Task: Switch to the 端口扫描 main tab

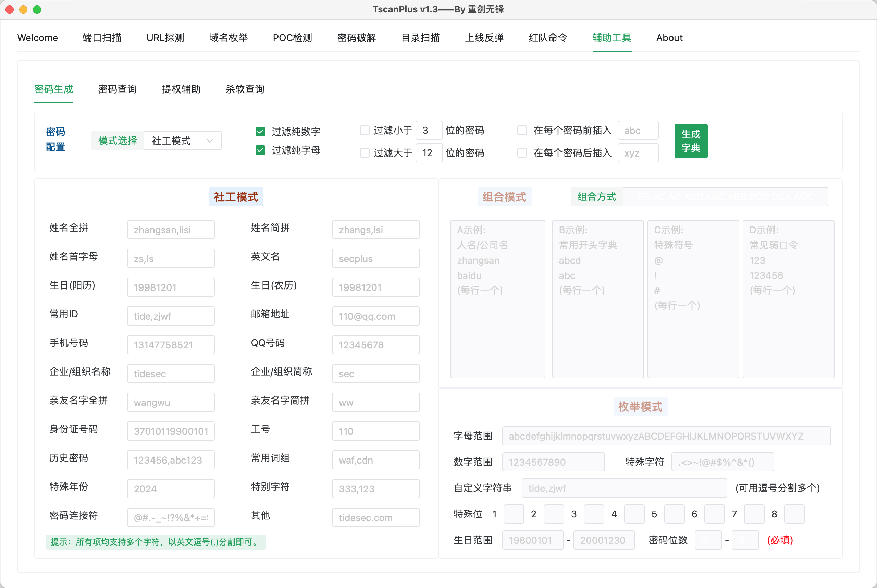Action: [x=102, y=38]
